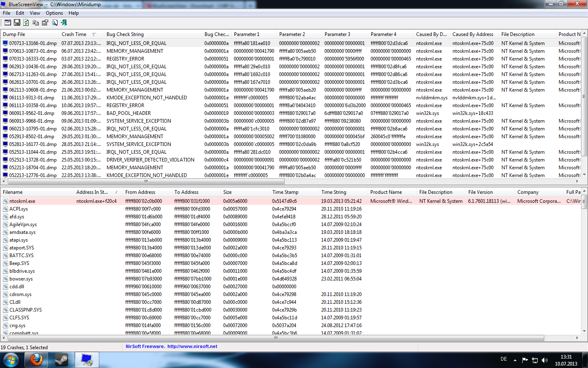This screenshot has width=588, height=368.
Task: Click the Copy selected items toolbar icon
Action: pos(36,22)
